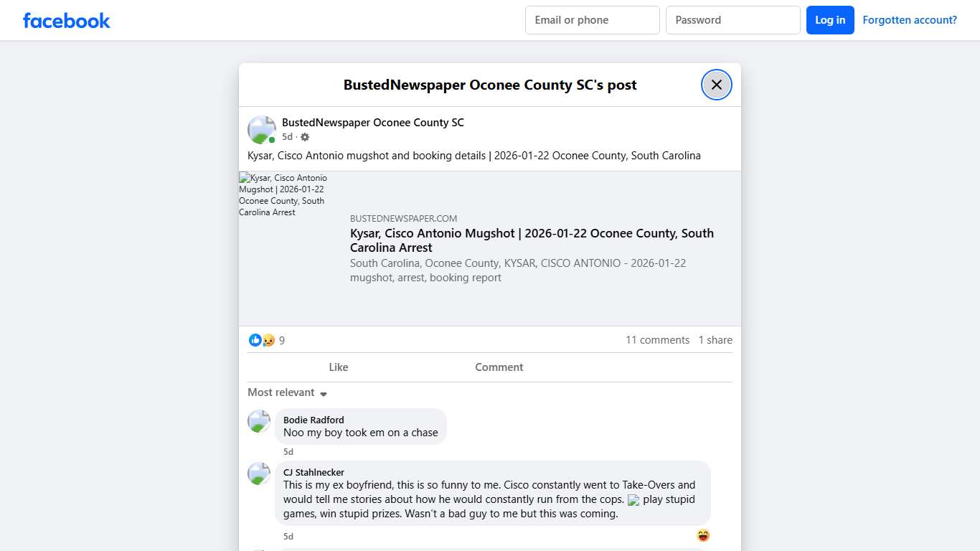
Task: Open the Forgotten account link
Action: [x=910, y=19]
